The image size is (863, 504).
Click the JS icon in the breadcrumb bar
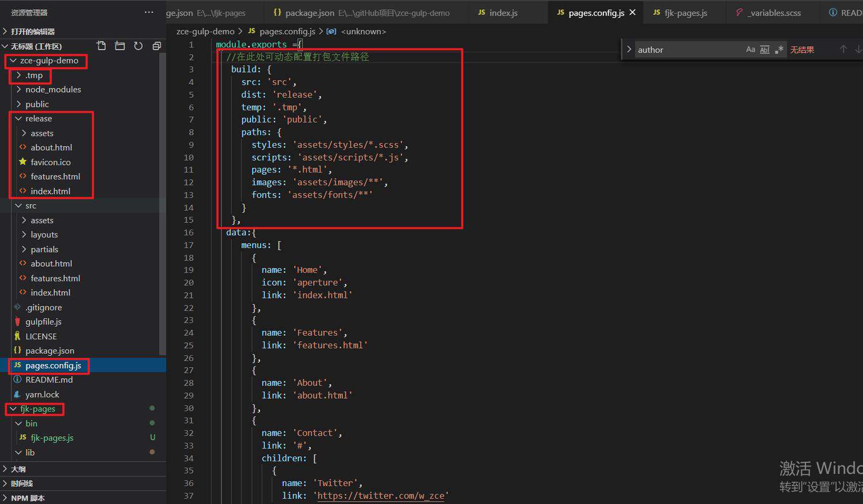point(251,31)
